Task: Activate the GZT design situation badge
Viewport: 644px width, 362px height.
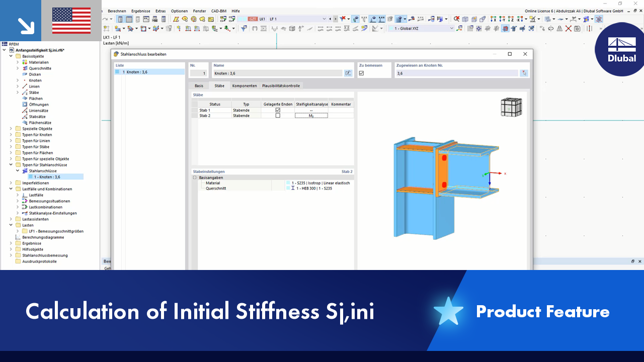Action: tap(253, 18)
